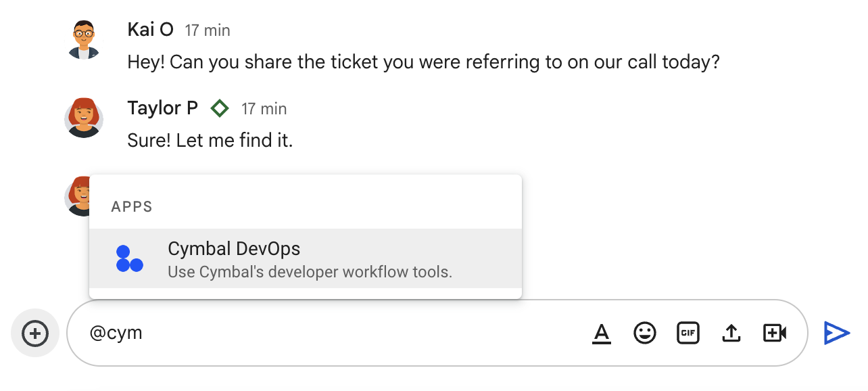Viewport: 868px width, 391px height.
Task: Open text formatting options with the underlined A icon
Action: (602, 332)
